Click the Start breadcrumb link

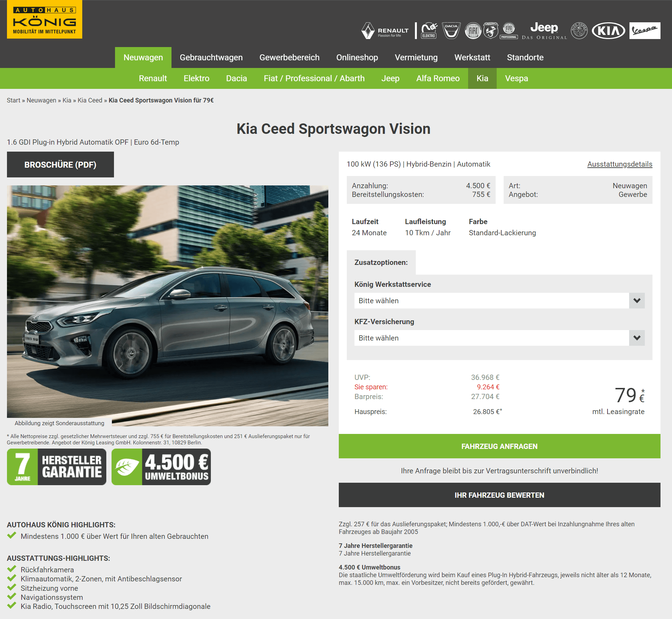coord(14,100)
